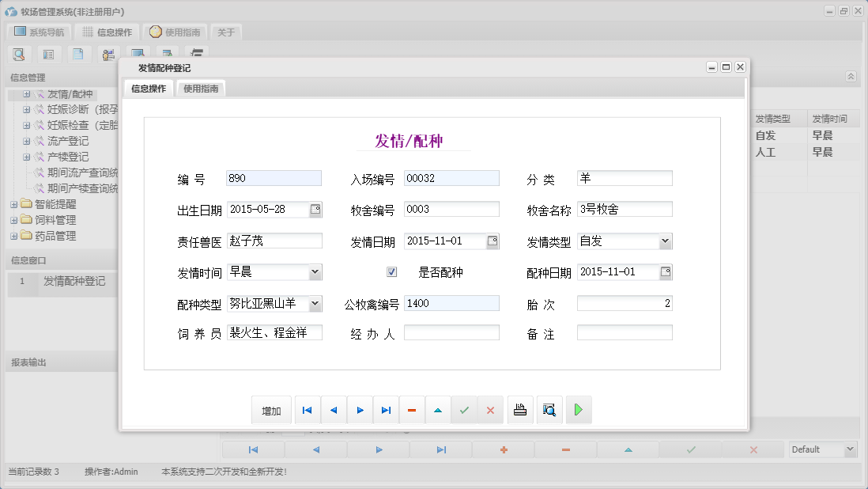This screenshot has width=868, height=489.
Task: Confirm the record with the green check mark
Action: (464, 410)
